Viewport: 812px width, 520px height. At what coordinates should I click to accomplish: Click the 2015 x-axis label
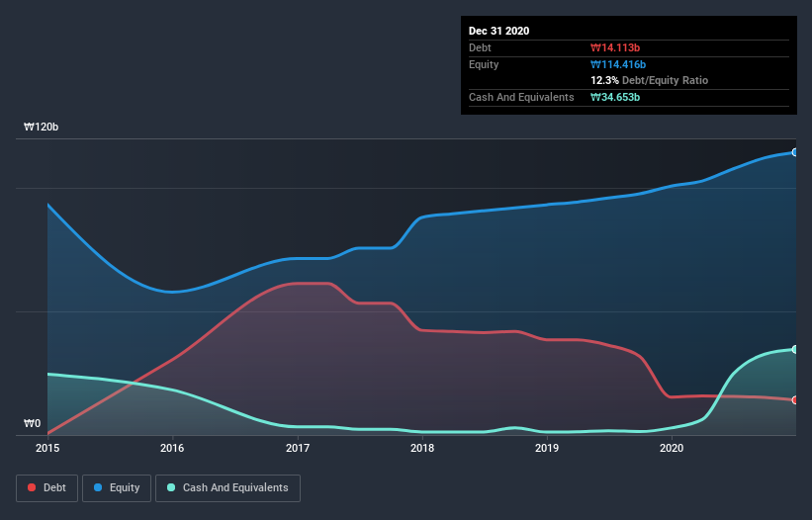coord(47,448)
